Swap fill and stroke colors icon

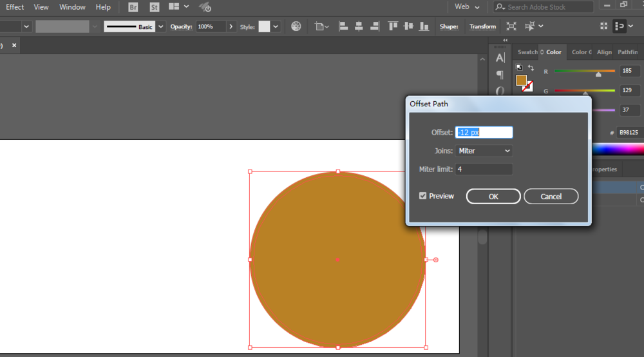coord(531,68)
